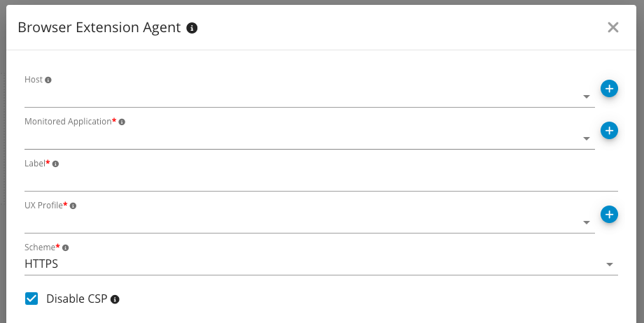644x323 pixels.
Task: Expand the Host dropdown arrow
Action: [587, 97]
